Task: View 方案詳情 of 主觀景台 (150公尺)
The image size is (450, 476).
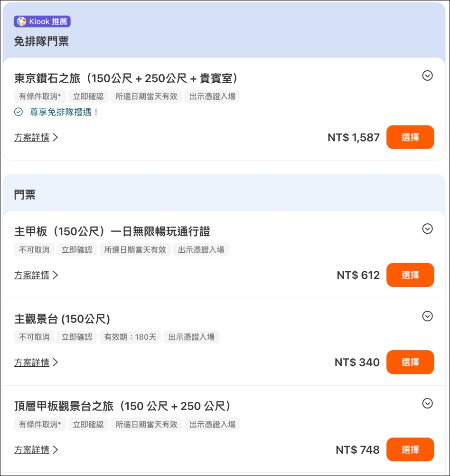Action: coord(36,362)
